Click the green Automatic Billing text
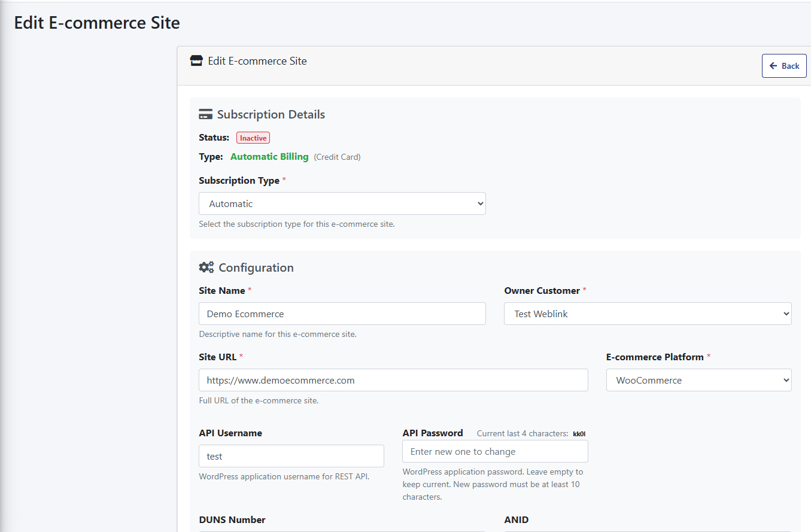Viewport: 811px width, 532px height. (269, 157)
